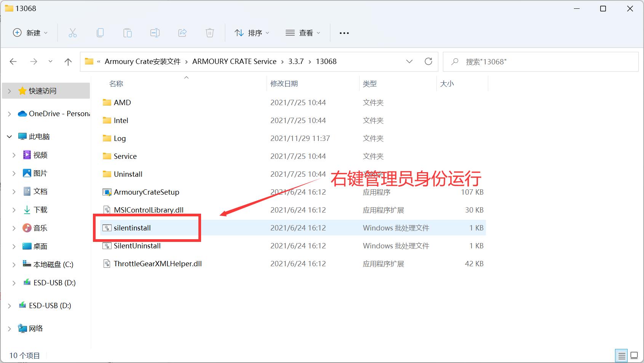Navigate back with the back arrow

click(x=13, y=61)
